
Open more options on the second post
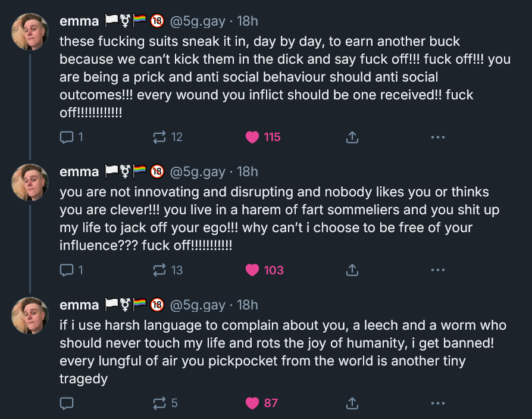437,270
